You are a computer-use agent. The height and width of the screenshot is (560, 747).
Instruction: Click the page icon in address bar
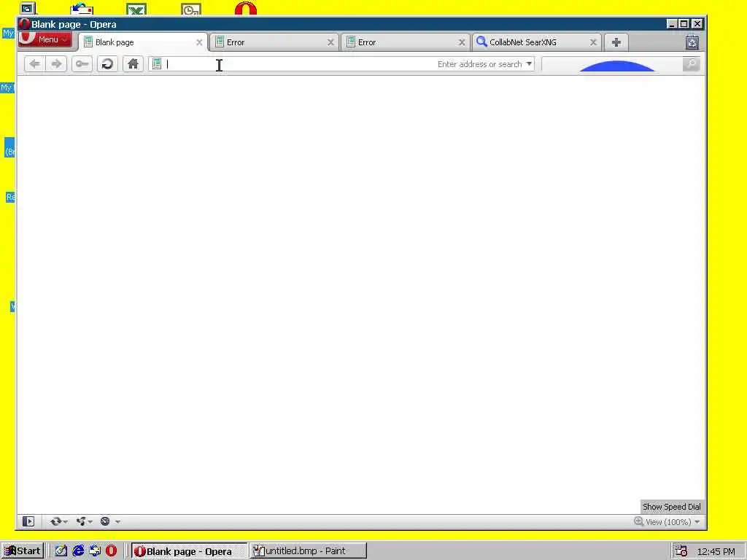pos(157,64)
